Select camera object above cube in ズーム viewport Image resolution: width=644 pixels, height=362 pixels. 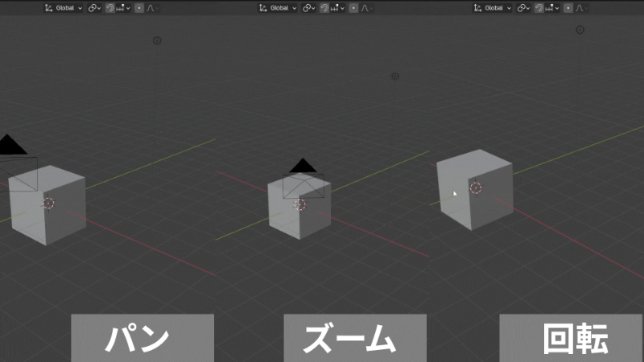coord(303,179)
